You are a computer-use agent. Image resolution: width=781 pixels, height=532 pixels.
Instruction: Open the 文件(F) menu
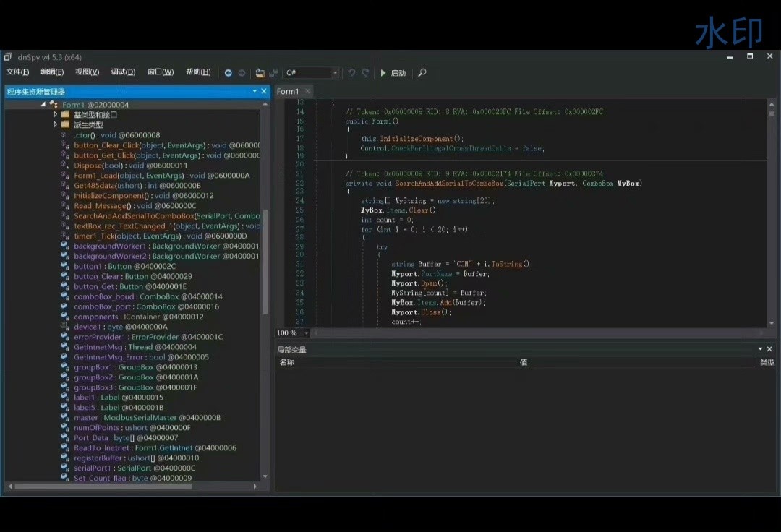pyautogui.click(x=17, y=72)
